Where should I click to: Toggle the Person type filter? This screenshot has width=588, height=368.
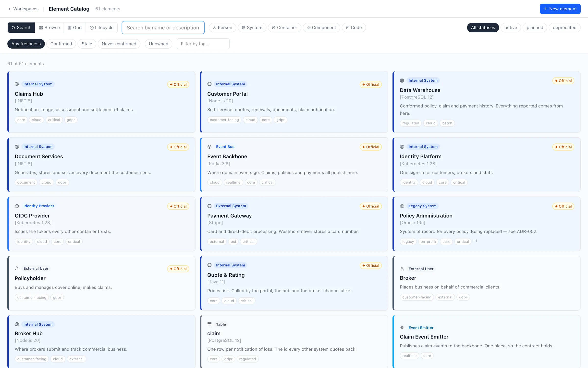pos(222,27)
